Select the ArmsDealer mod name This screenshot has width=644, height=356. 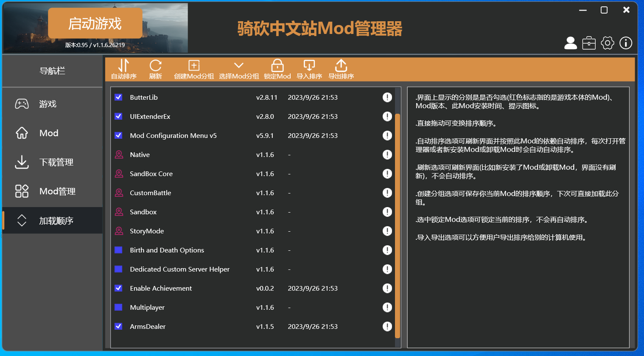(x=148, y=326)
